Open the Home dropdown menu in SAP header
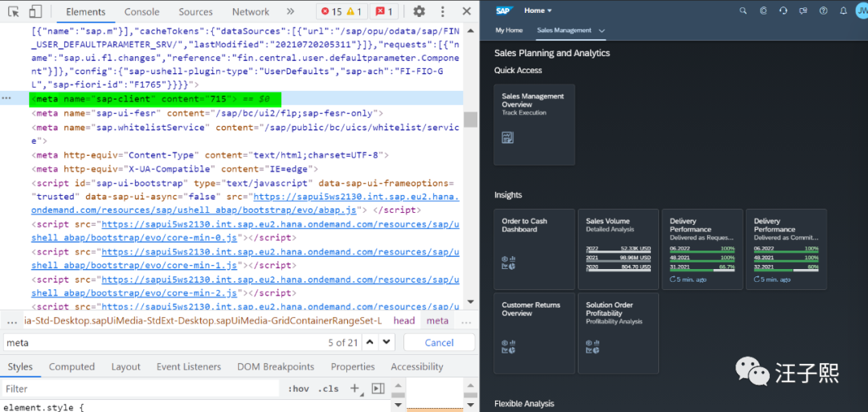 538,10
